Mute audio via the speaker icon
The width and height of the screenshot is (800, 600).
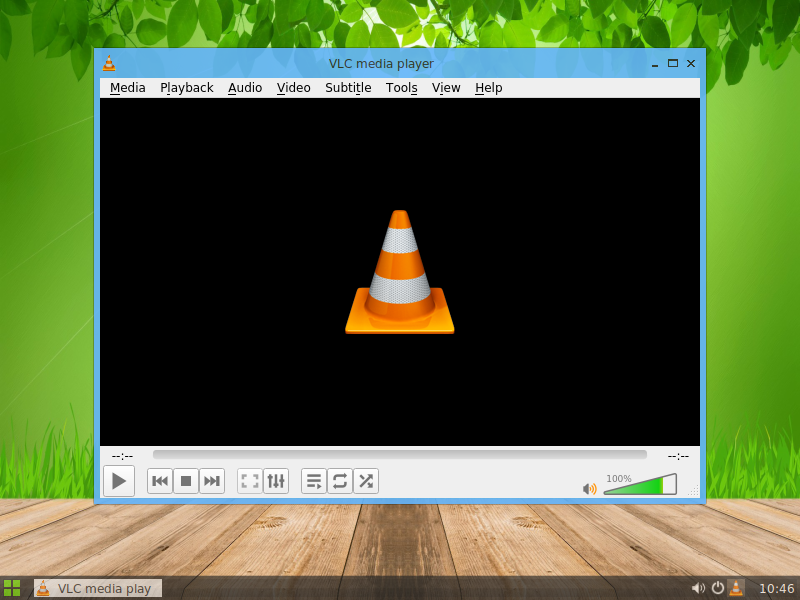pyautogui.click(x=590, y=488)
